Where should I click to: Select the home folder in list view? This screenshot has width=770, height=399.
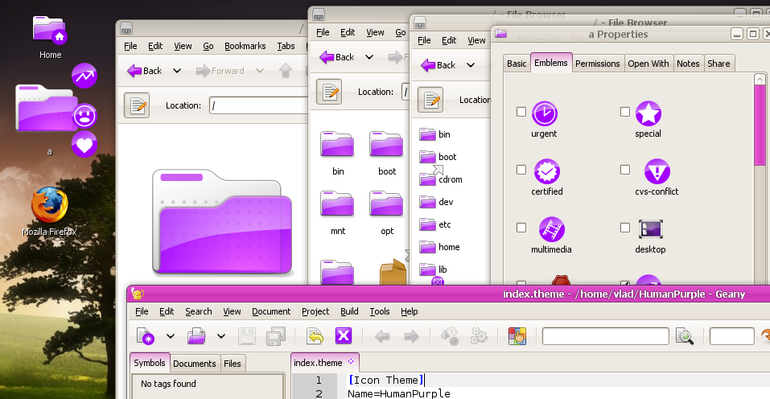(x=440, y=247)
